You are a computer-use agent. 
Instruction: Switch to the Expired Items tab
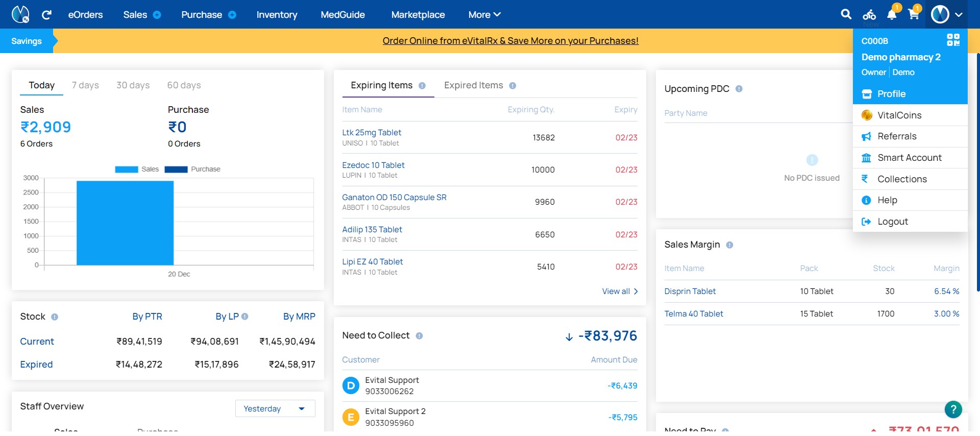click(480, 85)
